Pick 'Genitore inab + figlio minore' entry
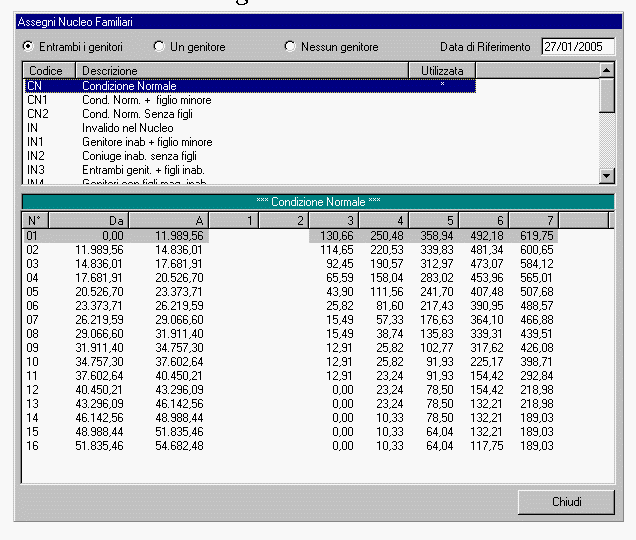636x540 pixels. click(x=146, y=143)
